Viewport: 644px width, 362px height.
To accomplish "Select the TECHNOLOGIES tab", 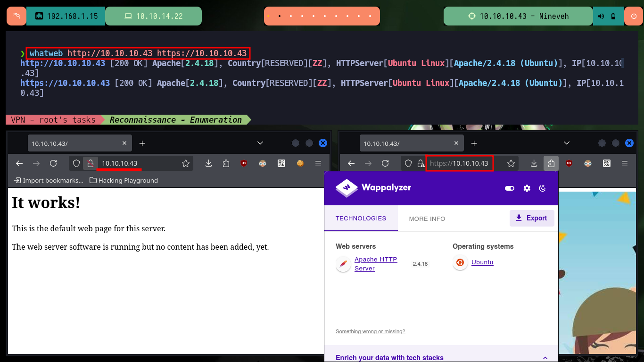I will pyautogui.click(x=361, y=219).
